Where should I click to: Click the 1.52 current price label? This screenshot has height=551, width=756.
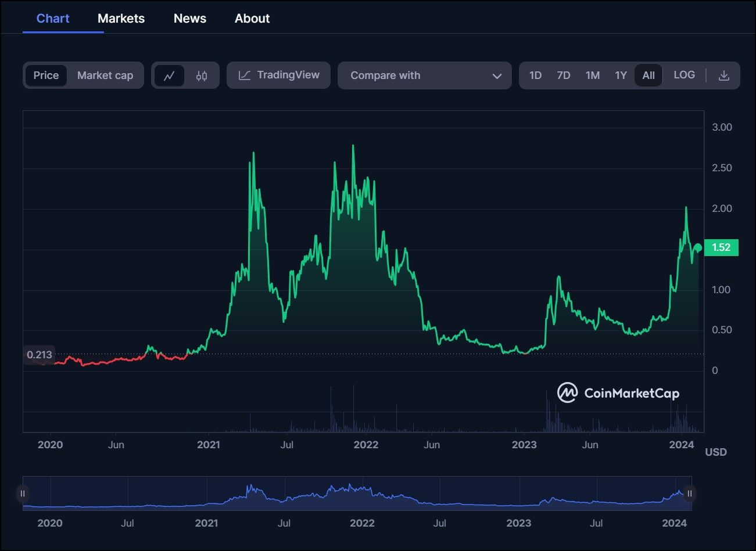[x=721, y=247]
